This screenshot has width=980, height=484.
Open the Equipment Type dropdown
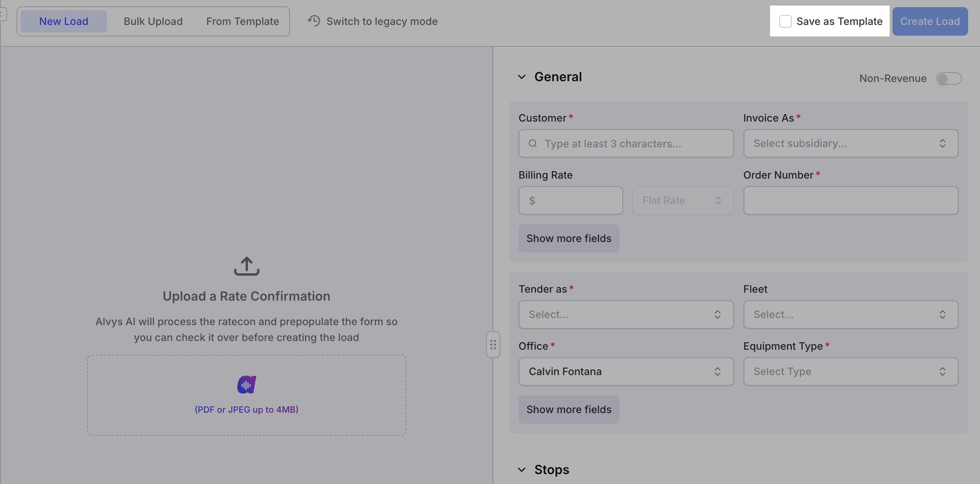click(850, 372)
